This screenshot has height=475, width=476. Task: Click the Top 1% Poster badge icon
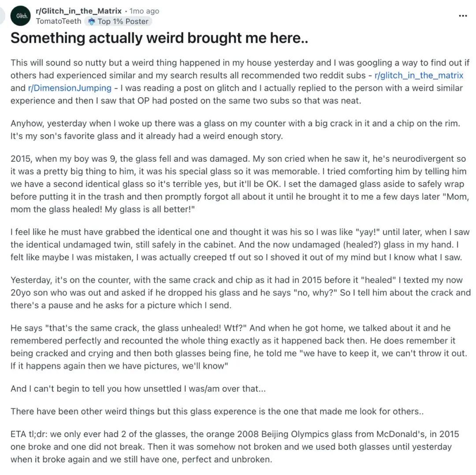91,21
